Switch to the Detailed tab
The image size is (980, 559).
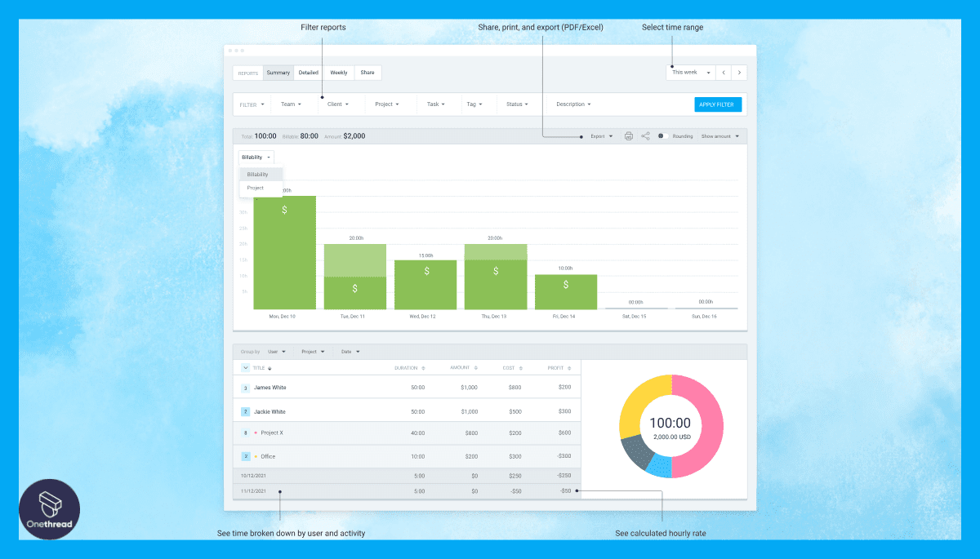tap(308, 72)
